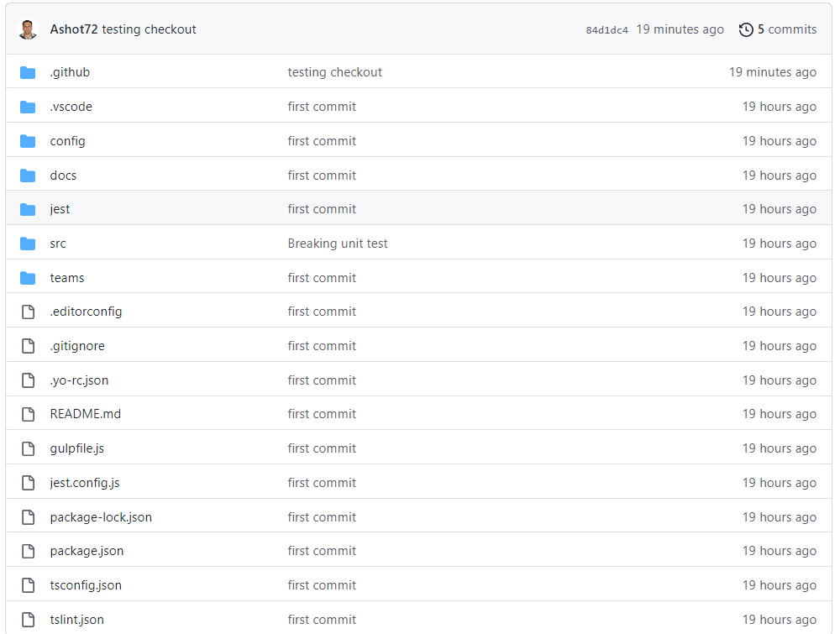
Task: Click the file icon beside package.json
Action: click(x=28, y=551)
